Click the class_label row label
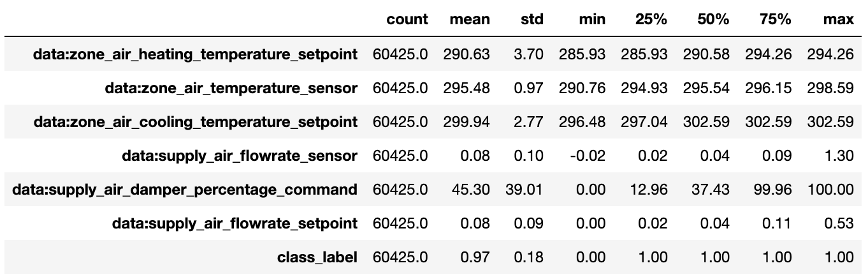This screenshot has height=277, width=868. point(317,257)
